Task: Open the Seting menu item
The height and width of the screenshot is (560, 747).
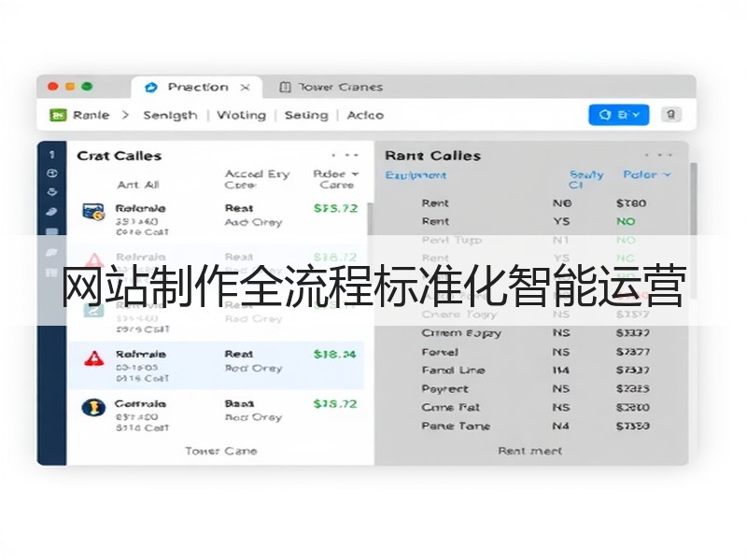Action: click(306, 115)
